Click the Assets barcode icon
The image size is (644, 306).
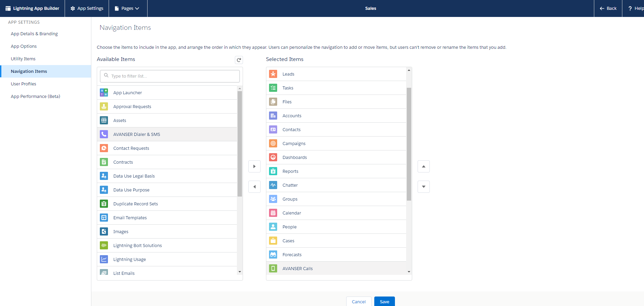pos(104,120)
